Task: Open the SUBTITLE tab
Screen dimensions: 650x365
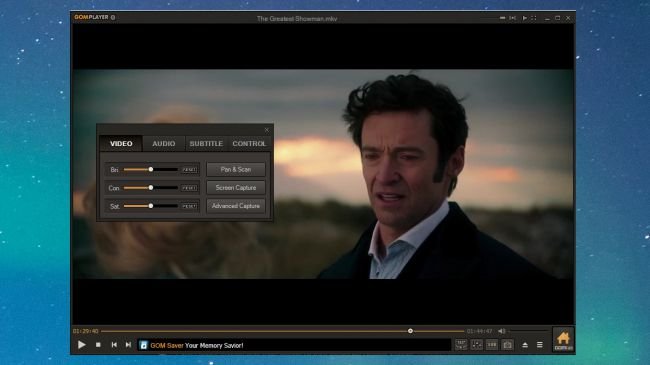Action: (206, 144)
